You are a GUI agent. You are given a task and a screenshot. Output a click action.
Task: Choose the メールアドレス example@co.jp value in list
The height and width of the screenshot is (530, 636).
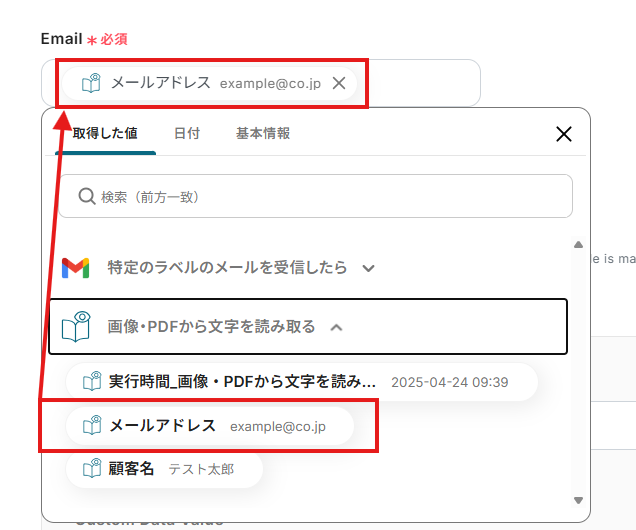point(210,426)
